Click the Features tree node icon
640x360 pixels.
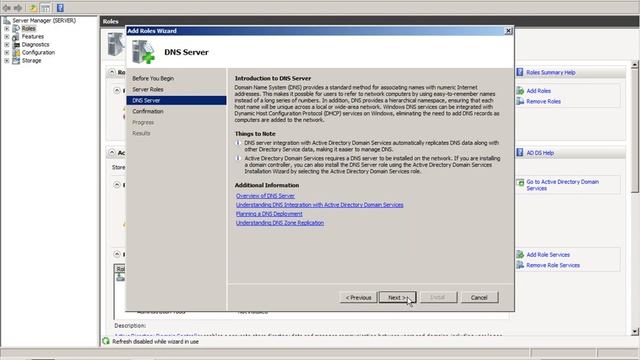tap(16, 37)
